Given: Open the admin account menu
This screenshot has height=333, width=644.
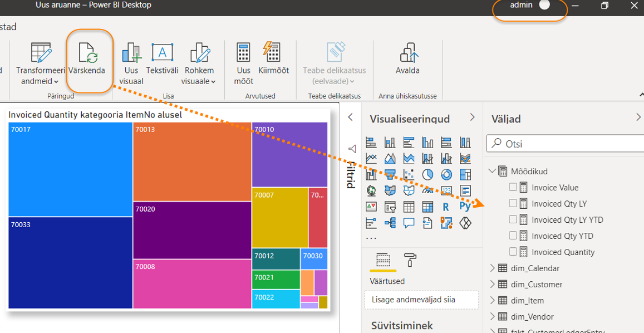Looking at the screenshot, I should tap(530, 6).
